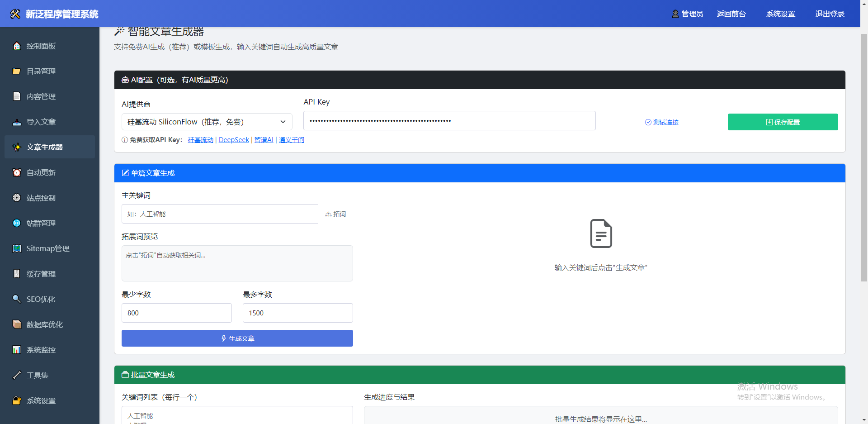Click the 保存配置 green button
Viewport: 868px width, 424px height.
[783, 122]
